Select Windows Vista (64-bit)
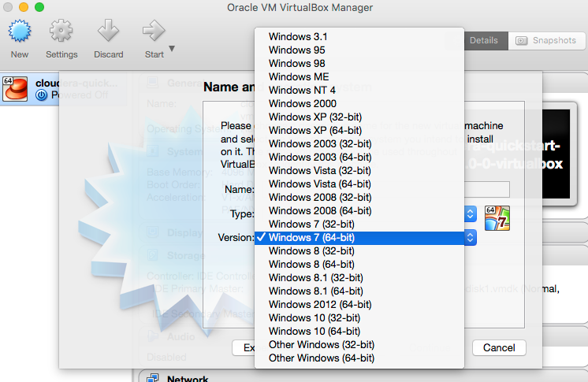The image size is (588, 382). coord(359,184)
